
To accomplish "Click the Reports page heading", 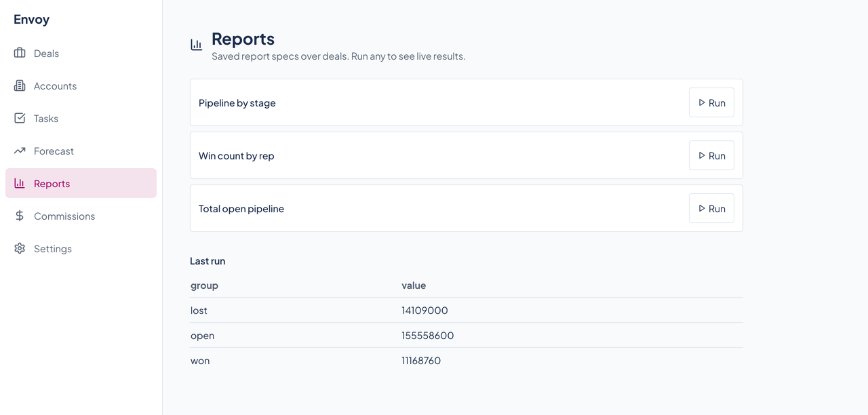I will click(243, 39).
